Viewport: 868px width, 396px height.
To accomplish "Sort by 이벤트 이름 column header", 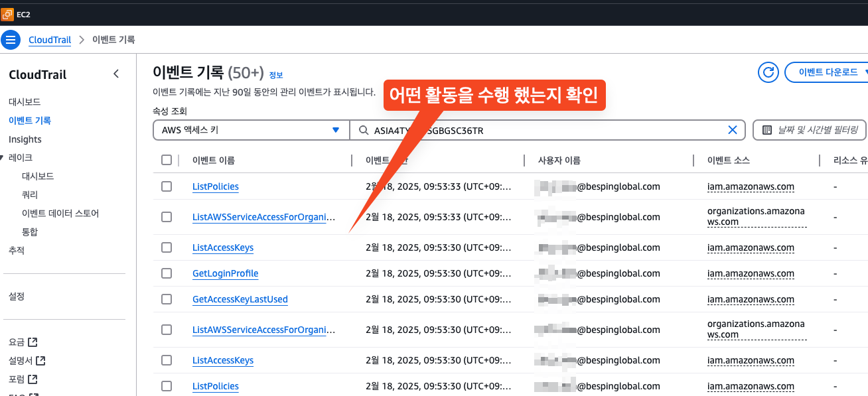I will click(214, 160).
